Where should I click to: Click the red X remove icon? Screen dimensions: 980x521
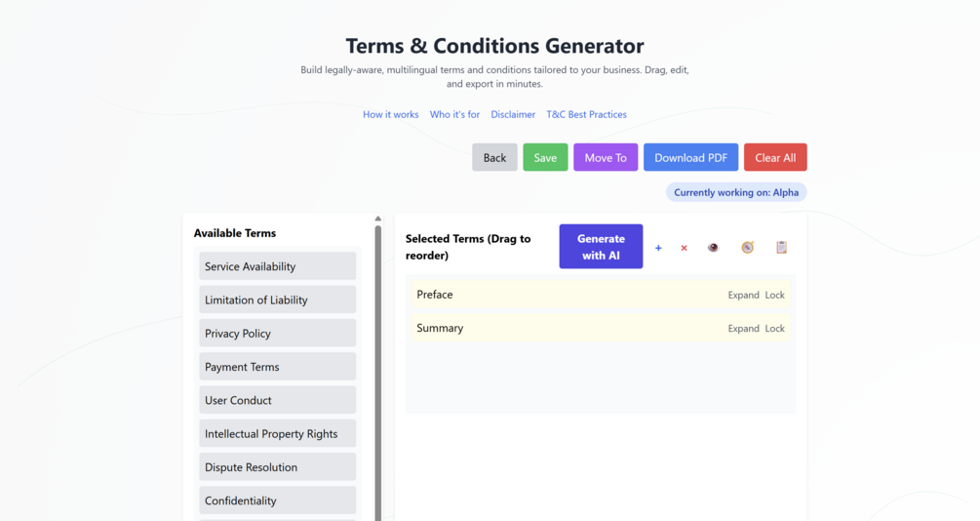click(x=684, y=248)
